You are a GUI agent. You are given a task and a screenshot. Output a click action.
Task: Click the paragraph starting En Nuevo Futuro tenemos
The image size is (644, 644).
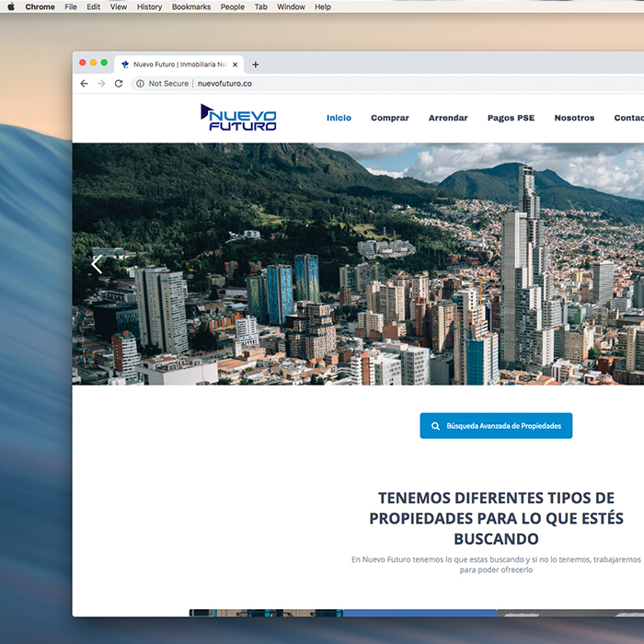[x=496, y=564]
